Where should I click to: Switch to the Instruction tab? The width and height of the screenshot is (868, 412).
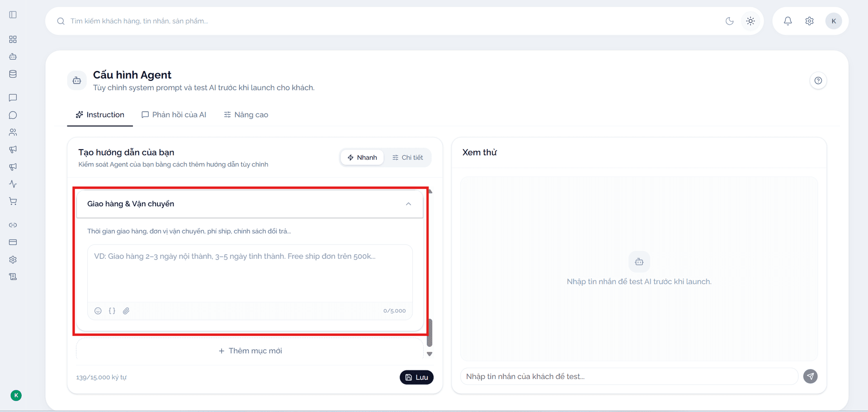pyautogui.click(x=100, y=115)
